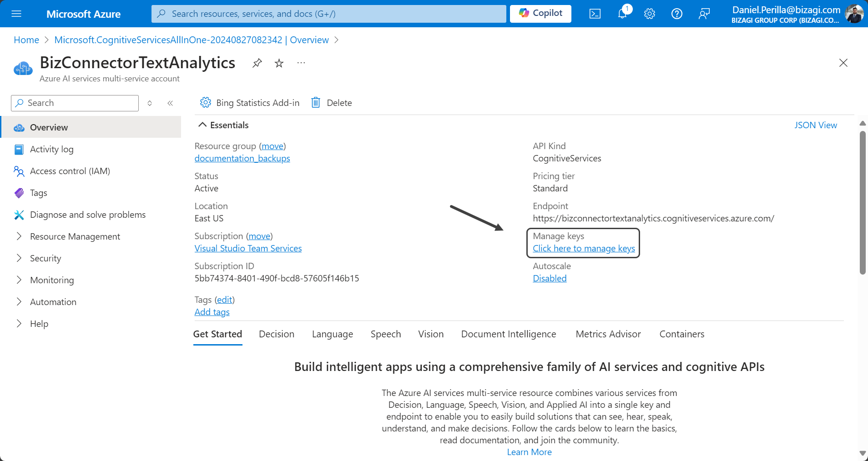
Task: Focus the sidebar Search field
Action: [75, 103]
